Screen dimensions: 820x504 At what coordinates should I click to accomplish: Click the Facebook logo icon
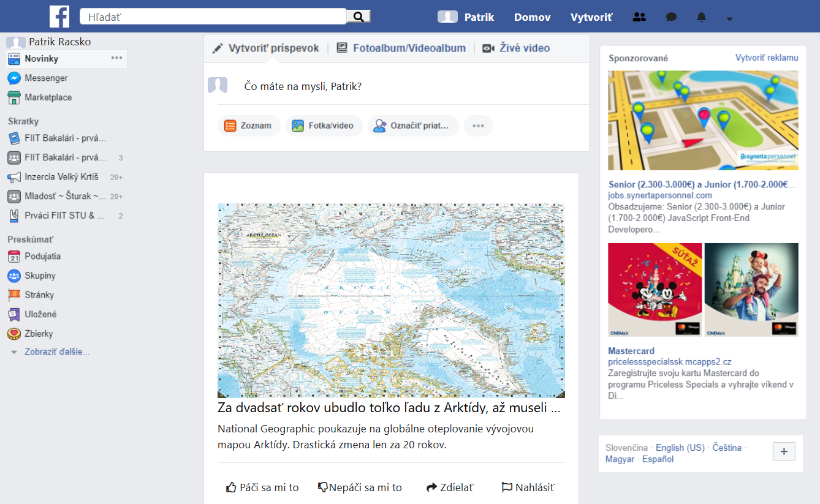point(59,17)
